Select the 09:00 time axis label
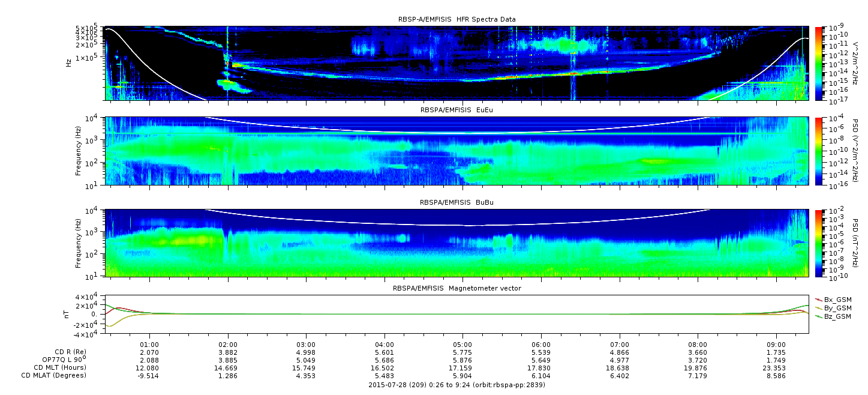Image resolution: width=868 pixels, height=395 pixels. 776,345
